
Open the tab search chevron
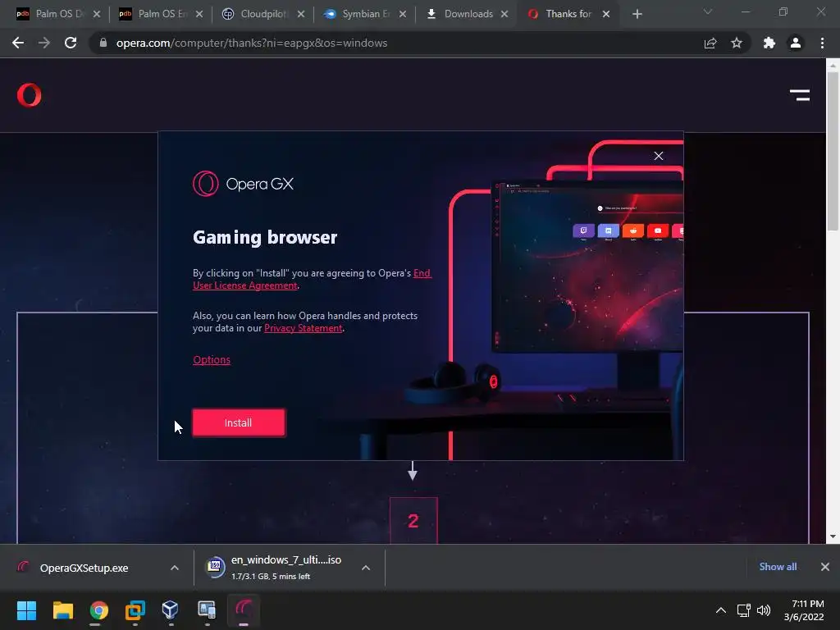708,11
